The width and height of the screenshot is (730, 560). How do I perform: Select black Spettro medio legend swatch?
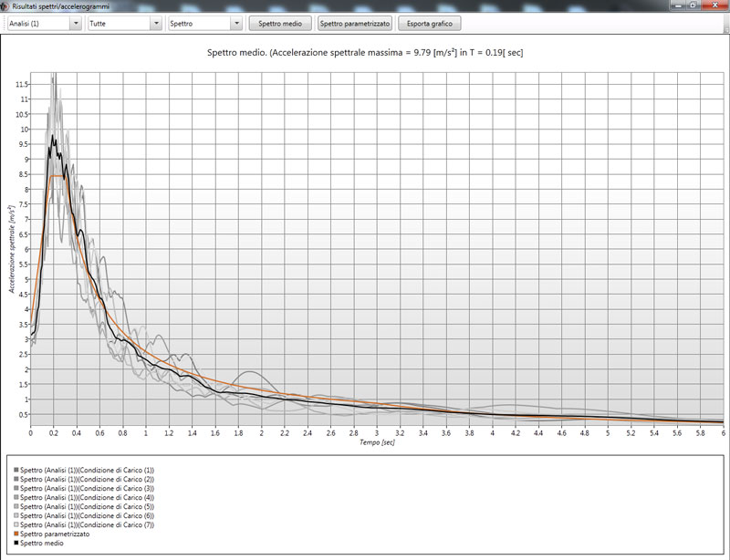click(x=16, y=544)
